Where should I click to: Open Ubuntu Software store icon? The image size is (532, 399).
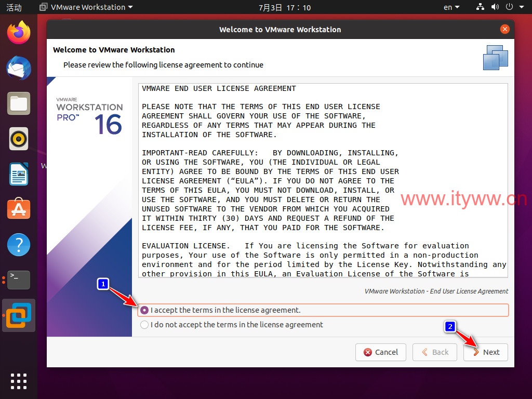(x=19, y=208)
